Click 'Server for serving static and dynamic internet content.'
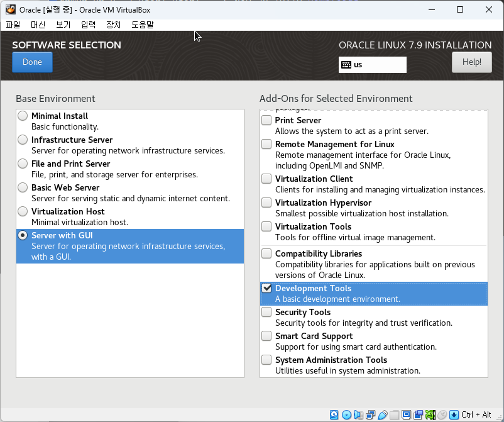This screenshot has width=504, height=422. [x=131, y=199]
